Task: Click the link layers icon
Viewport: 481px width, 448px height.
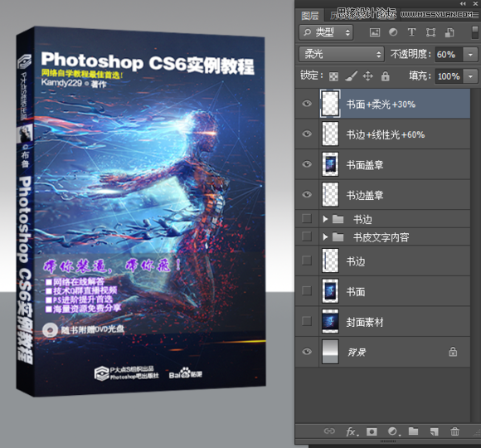Action: pos(329,431)
